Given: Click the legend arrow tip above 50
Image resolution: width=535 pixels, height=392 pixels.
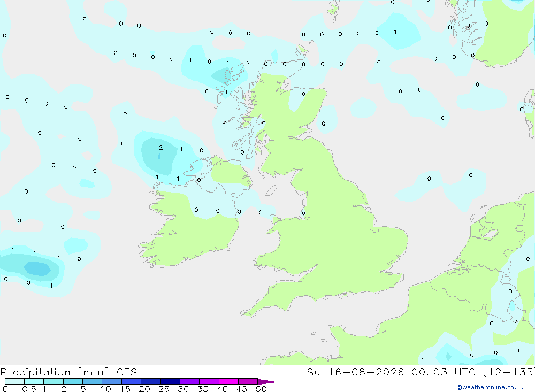Looking at the screenshot, I should 267,382.
